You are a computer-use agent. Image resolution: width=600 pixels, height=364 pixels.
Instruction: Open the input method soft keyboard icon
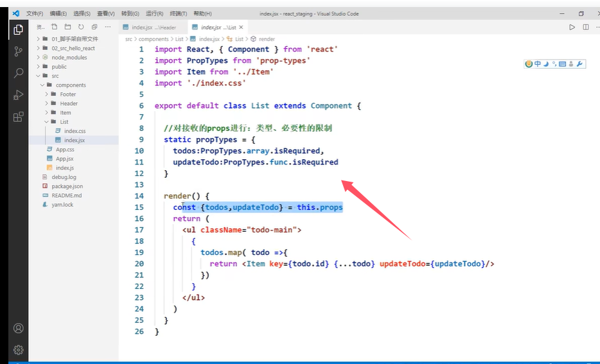pyautogui.click(x=562, y=64)
